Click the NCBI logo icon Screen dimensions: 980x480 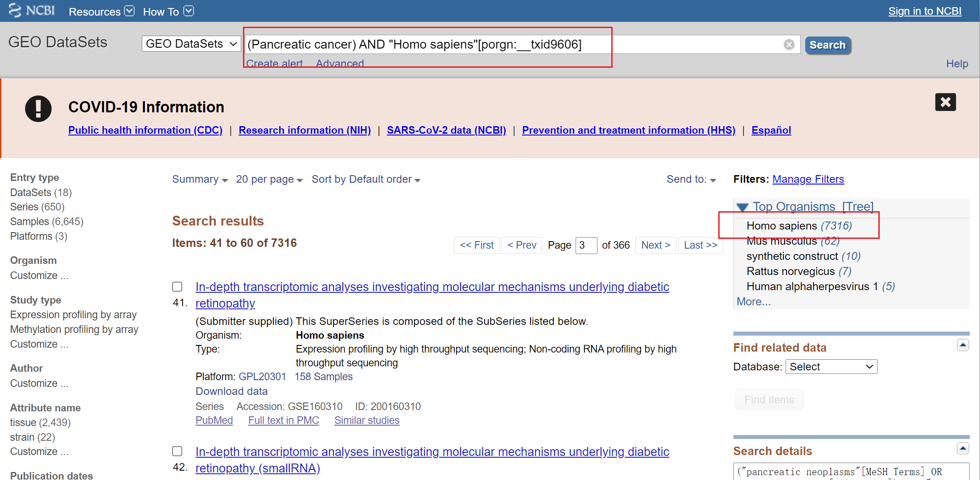point(31,11)
